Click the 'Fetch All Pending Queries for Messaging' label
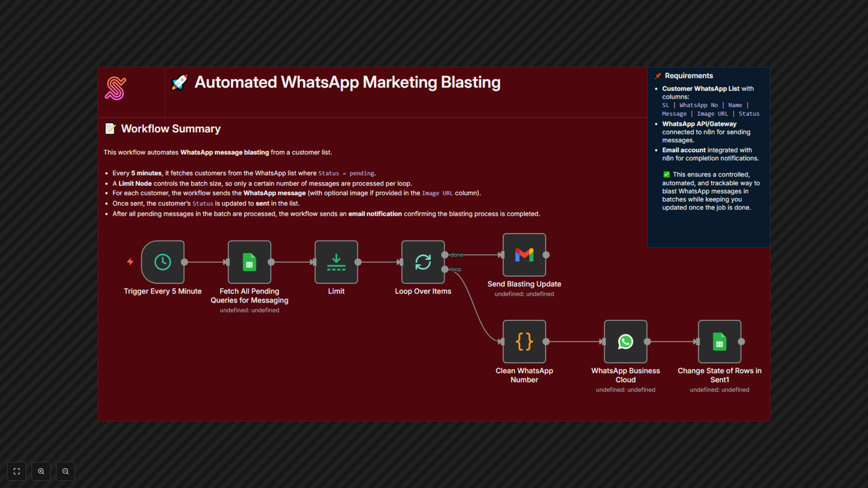Image resolution: width=868 pixels, height=488 pixels. click(x=249, y=296)
